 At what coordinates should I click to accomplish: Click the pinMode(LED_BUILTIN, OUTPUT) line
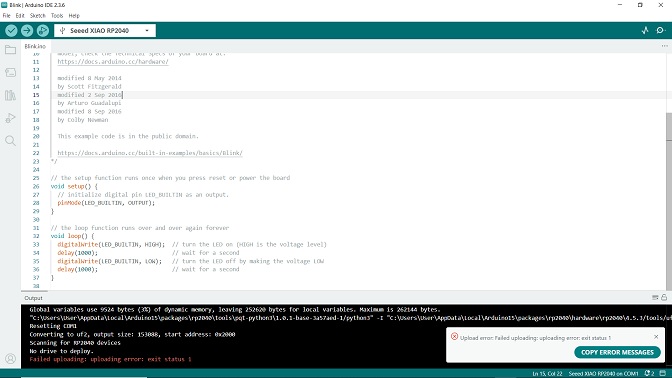[x=106, y=203]
